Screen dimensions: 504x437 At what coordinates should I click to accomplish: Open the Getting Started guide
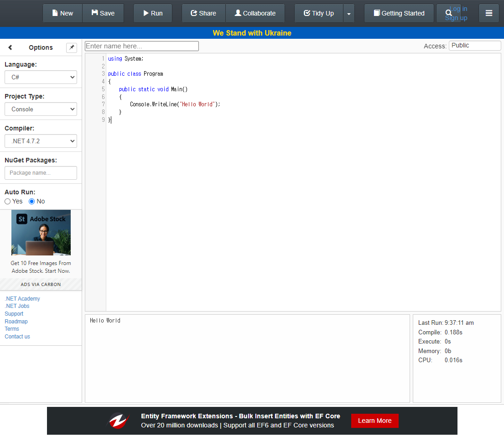[x=399, y=13]
